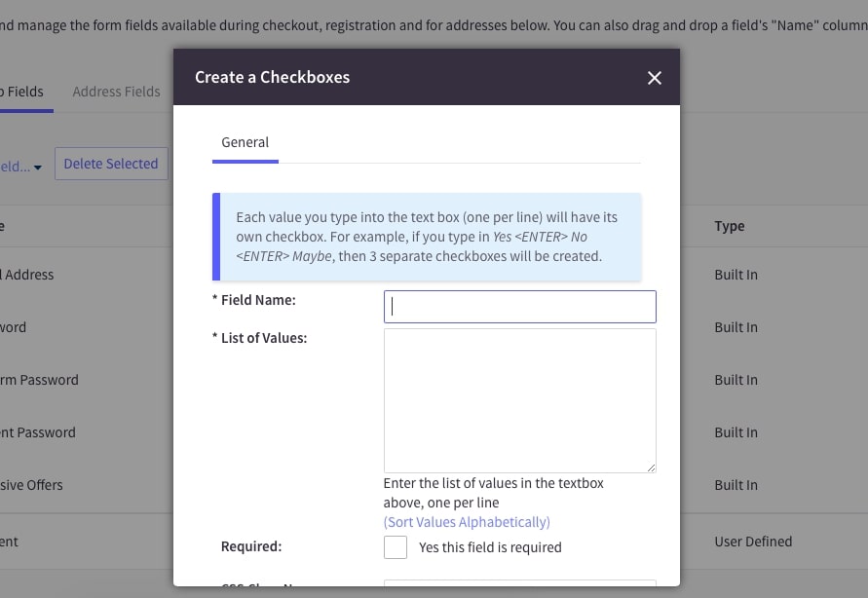868x598 pixels.
Task: Click the CSS Class Name input at bottom
Action: click(x=520, y=587)
